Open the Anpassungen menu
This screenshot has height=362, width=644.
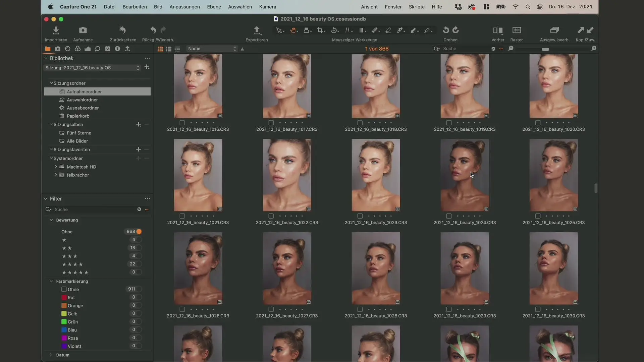(x=184, y=7)
